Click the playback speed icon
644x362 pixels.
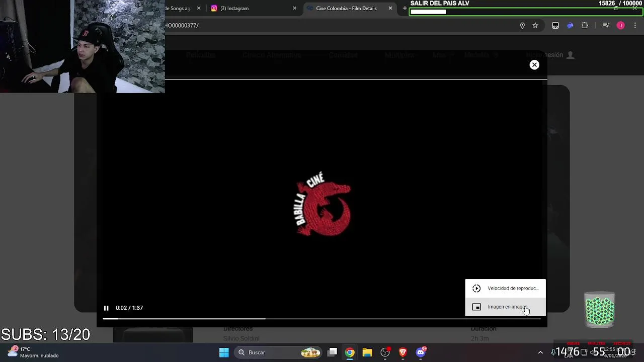pos(476,288)
